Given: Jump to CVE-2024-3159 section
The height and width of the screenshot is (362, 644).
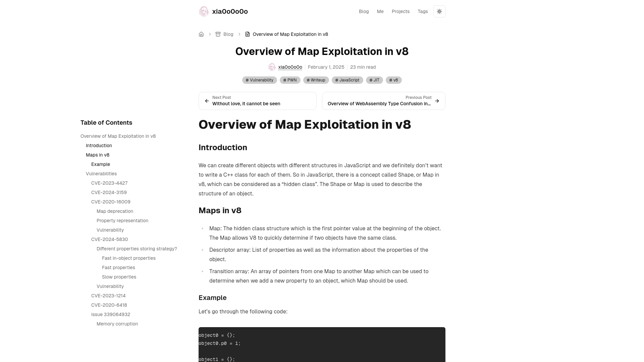Looking at the screenshot, I should point(109,192).
